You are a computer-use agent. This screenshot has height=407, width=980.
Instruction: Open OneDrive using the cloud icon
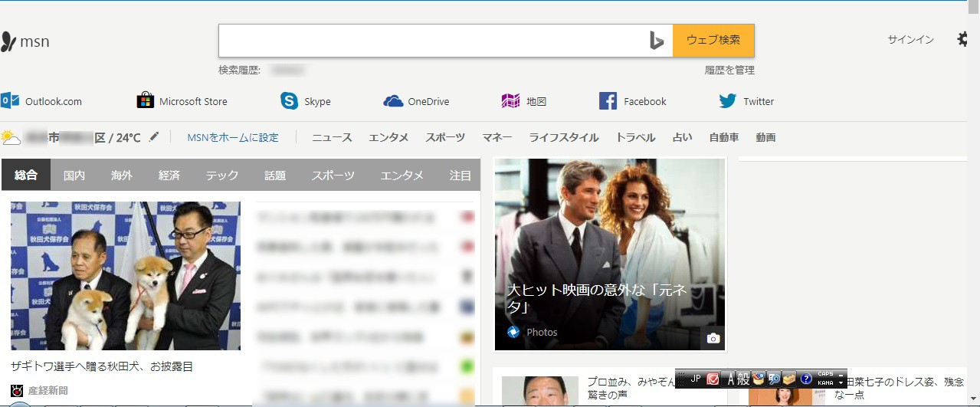[393, 101]
